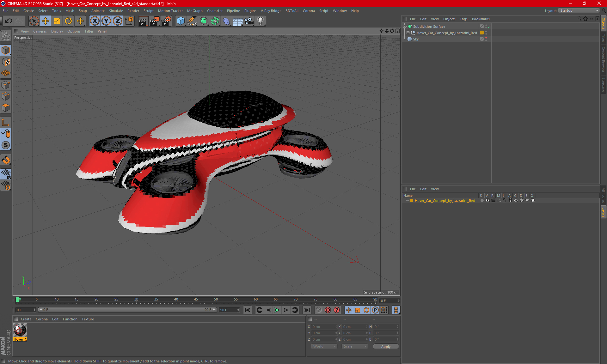
Task: Select the Live Selection tool
Action: [34, 21]
